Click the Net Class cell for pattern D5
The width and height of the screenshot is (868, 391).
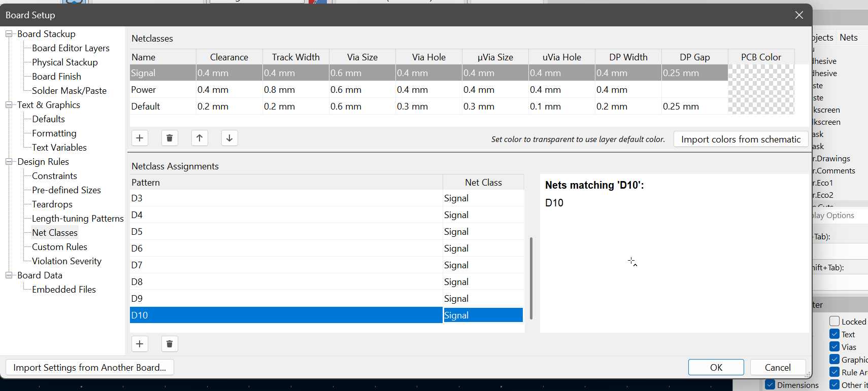coord(483,232)
